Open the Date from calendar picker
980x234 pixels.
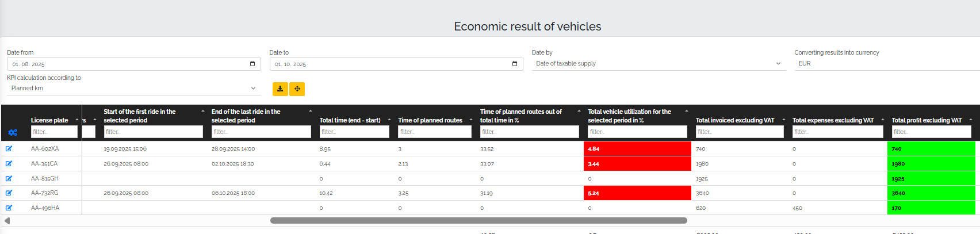(x=252, y=64)
